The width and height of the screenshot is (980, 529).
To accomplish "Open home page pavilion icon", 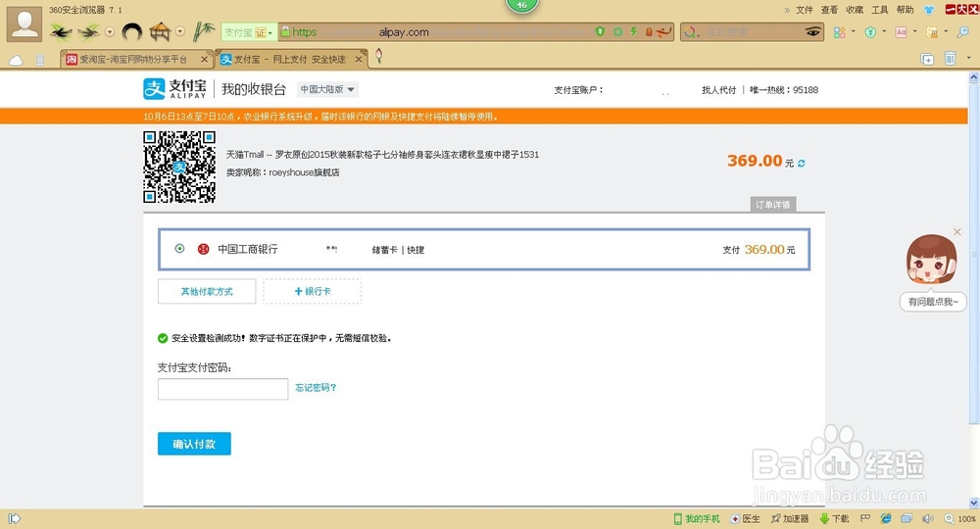I will click(x=161, y=31).
